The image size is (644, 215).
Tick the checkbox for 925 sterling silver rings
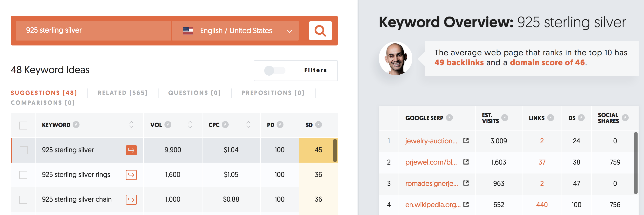point(23,175)
